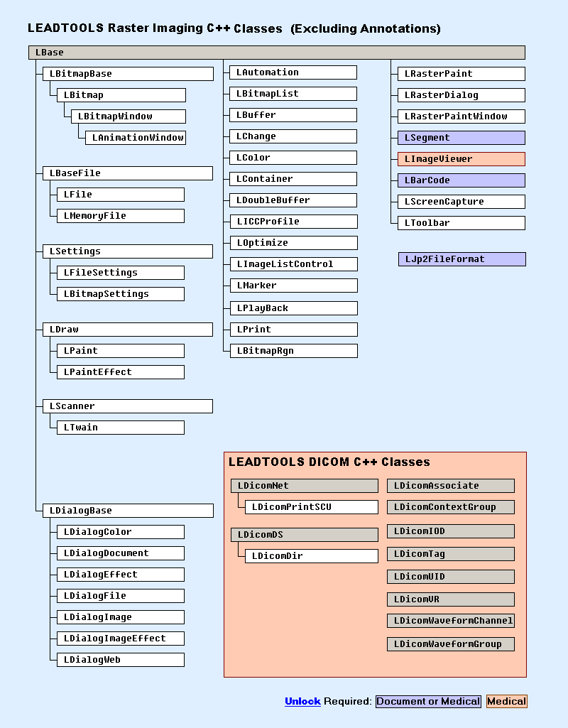
Task: Open the LDicomPrintSCU class entry
Action: (x=312, y=507)
